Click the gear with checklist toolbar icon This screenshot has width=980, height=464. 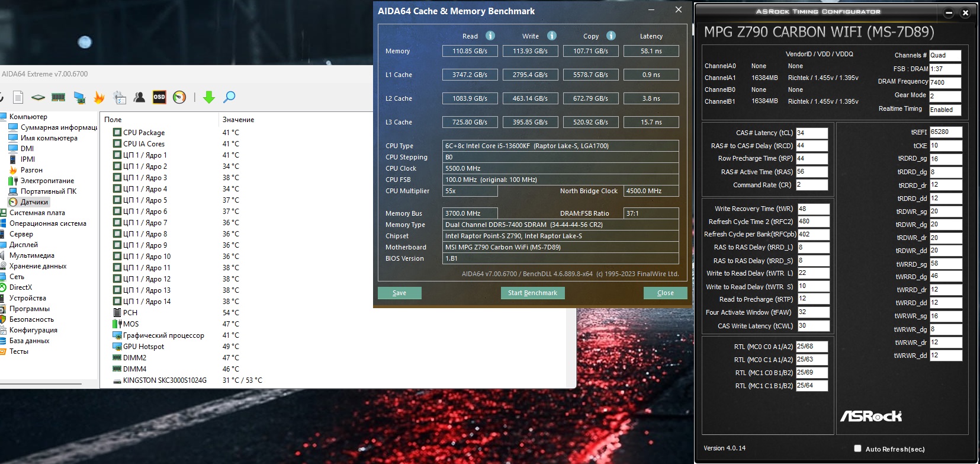(x=120, y=97)
